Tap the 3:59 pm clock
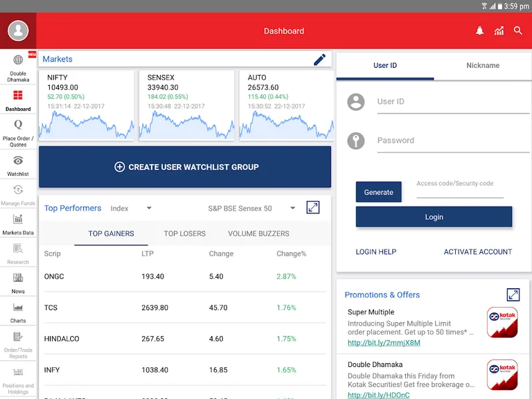The height and width of the screenshot is (399, 532). 516,6
